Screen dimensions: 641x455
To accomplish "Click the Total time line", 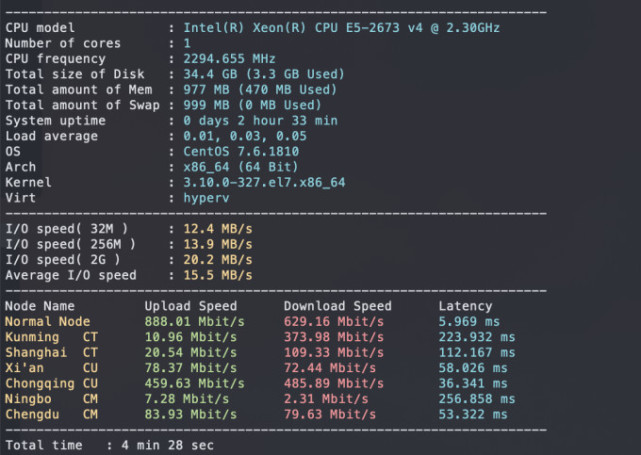I will point(109,444).
